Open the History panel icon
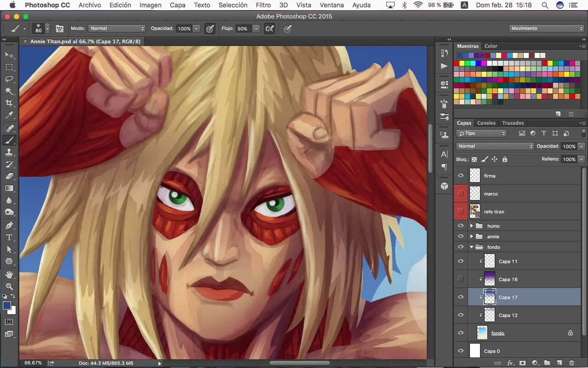Screen dimensions: 588x368 tap(444, 53)
